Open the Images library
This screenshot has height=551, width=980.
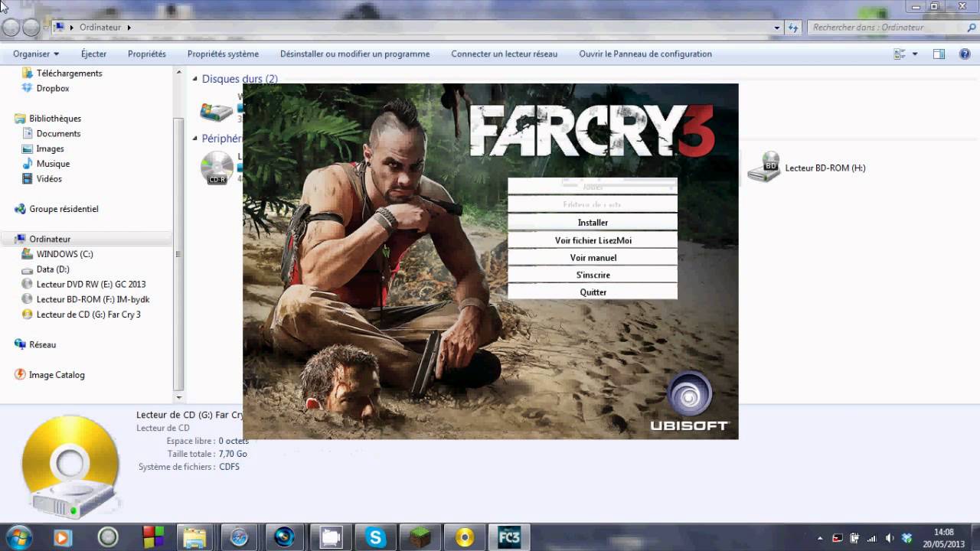(50, 149)
